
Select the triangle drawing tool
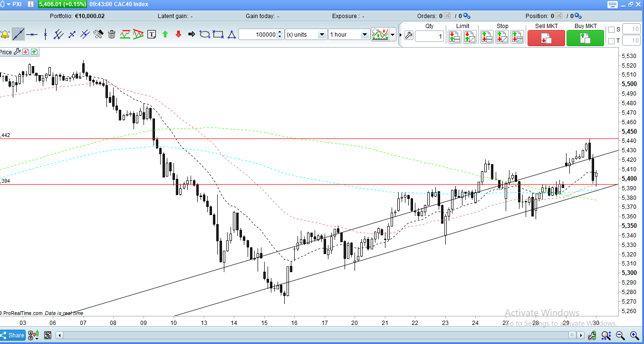coord(231,34)
